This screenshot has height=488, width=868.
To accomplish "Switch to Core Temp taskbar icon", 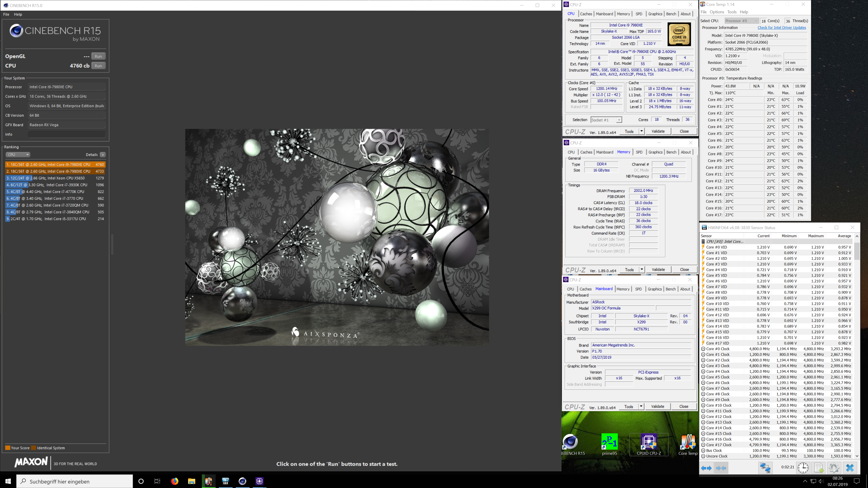I will 209,481.
